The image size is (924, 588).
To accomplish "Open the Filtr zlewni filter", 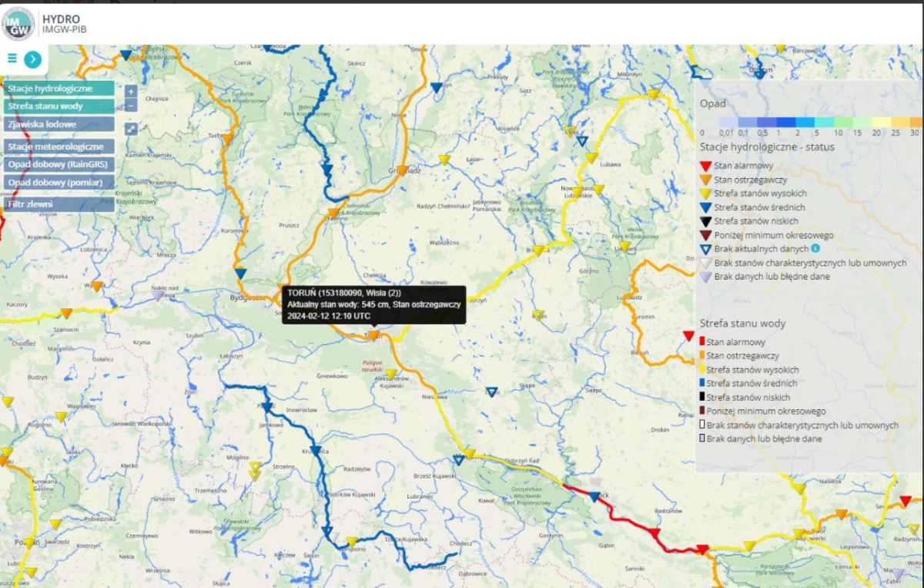I will pos(59,204).
